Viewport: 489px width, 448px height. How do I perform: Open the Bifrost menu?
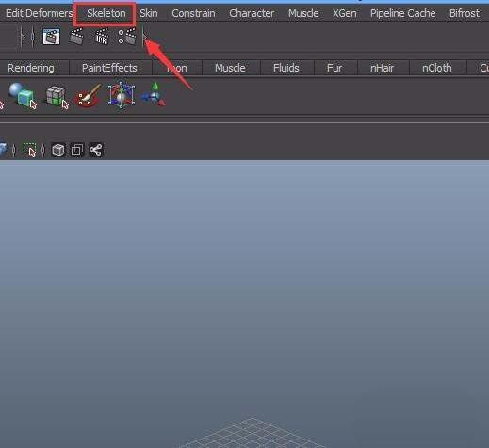[465, 13]
